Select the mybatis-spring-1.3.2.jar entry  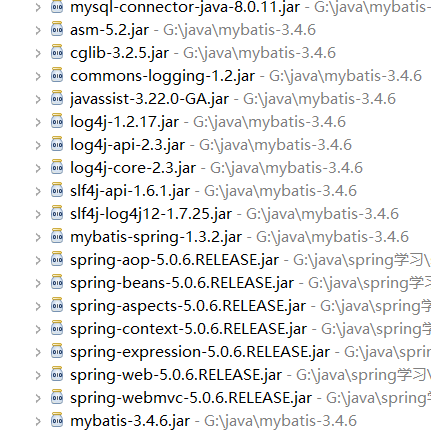coord(156,237)
